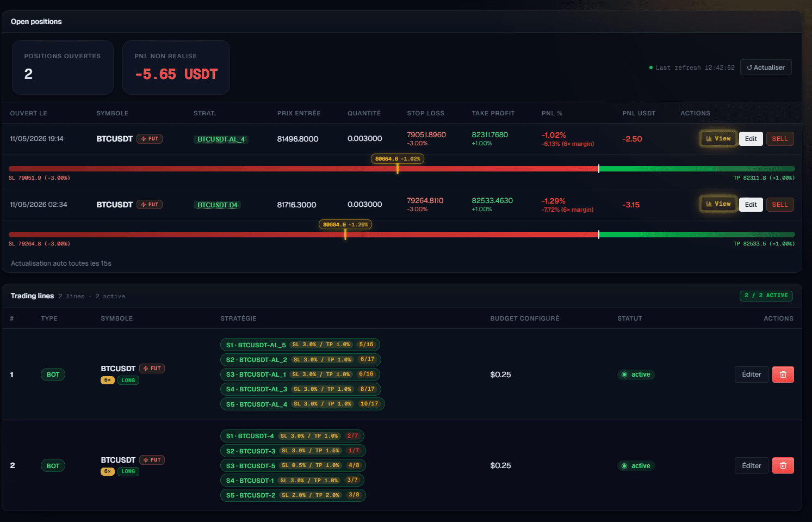
Task: Click the OUVERT LE column header
Action: (28, 113)
